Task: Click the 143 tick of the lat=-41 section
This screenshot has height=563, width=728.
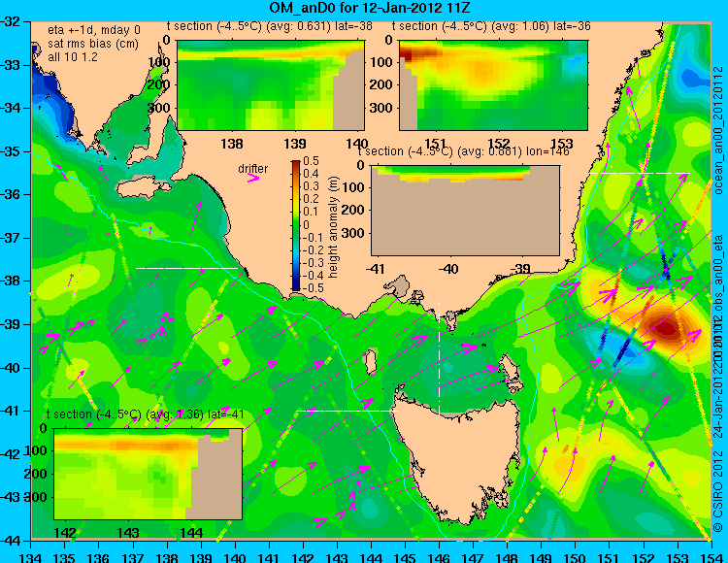Action: click(128, 532)
